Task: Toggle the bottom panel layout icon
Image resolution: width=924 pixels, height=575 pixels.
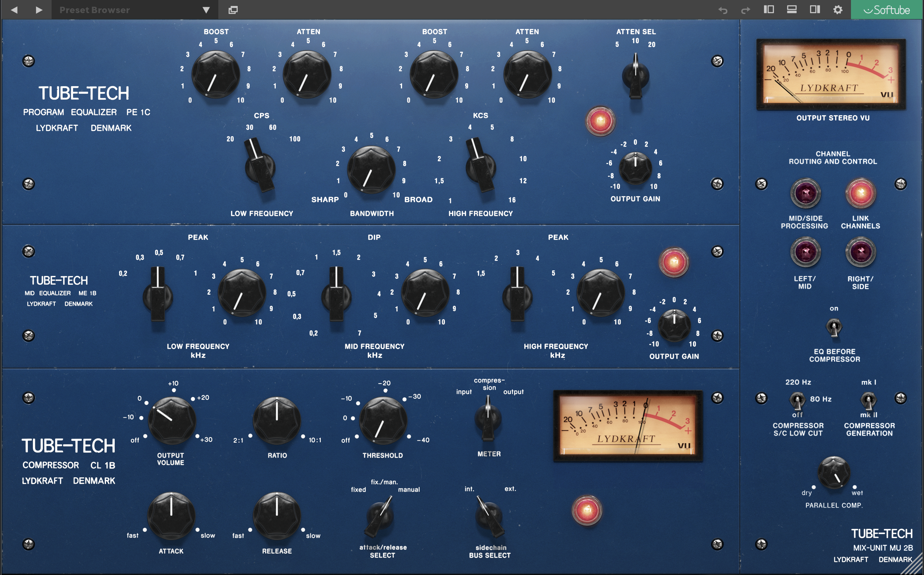Action: pos(792,10)
